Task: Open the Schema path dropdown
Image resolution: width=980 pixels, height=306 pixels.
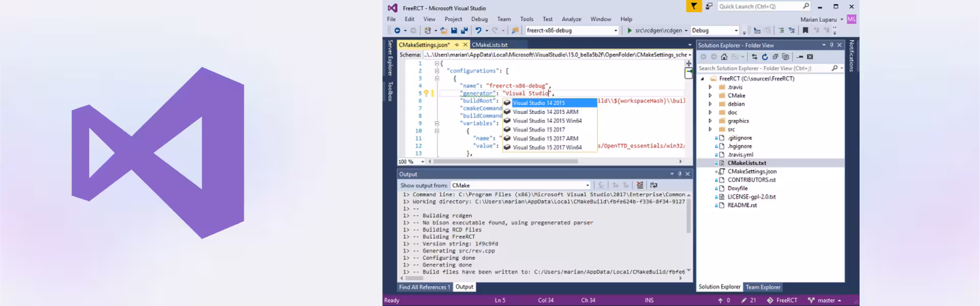Action: [x=690, y=55]
